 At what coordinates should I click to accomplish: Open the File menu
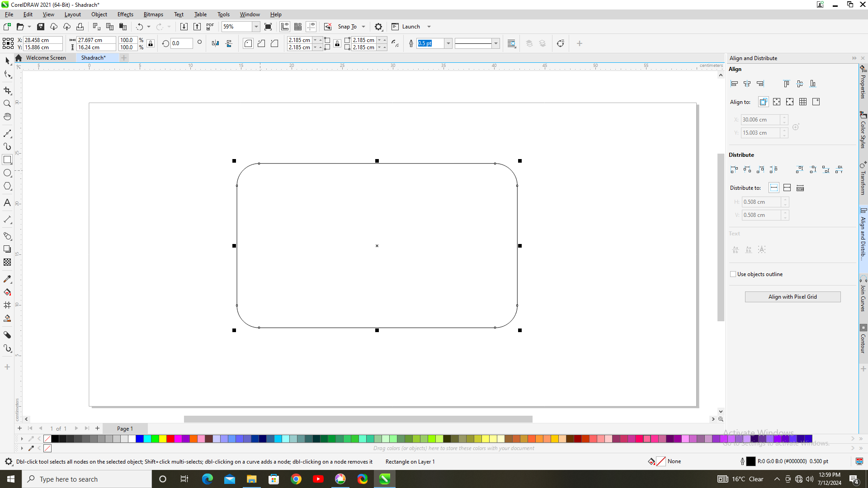point(9,14)
